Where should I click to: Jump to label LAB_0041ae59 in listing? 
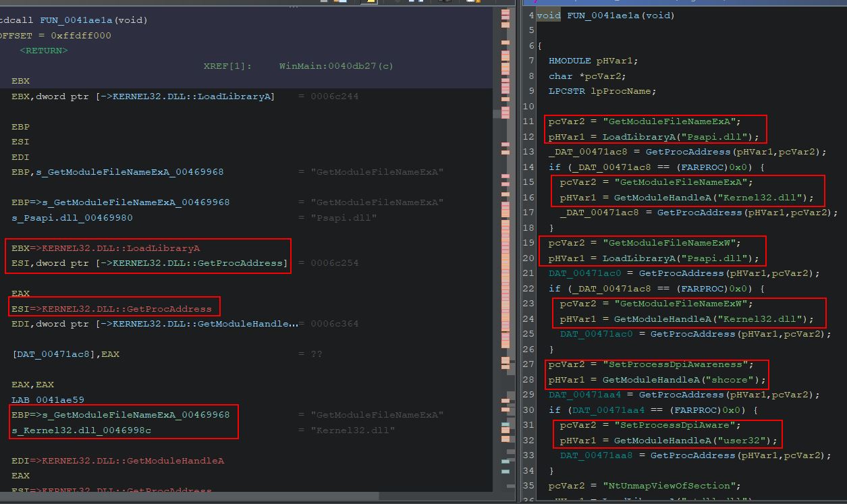click(x=48, y=399)
